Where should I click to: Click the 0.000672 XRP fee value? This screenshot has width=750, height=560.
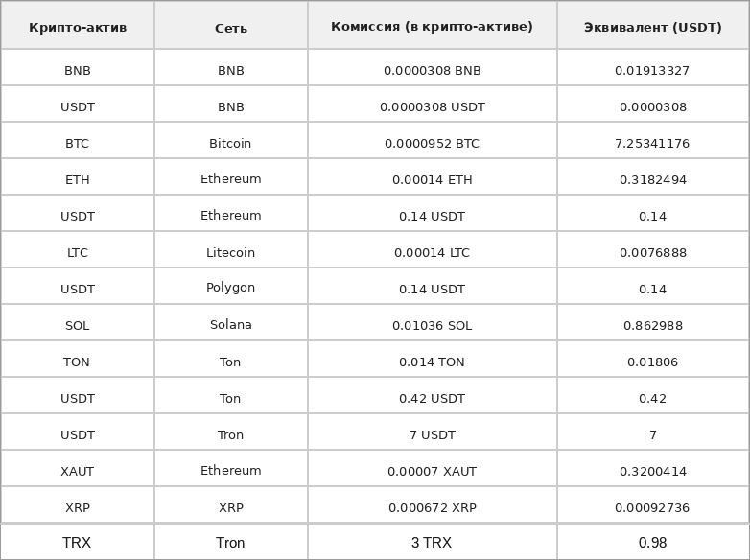[432, 507]
